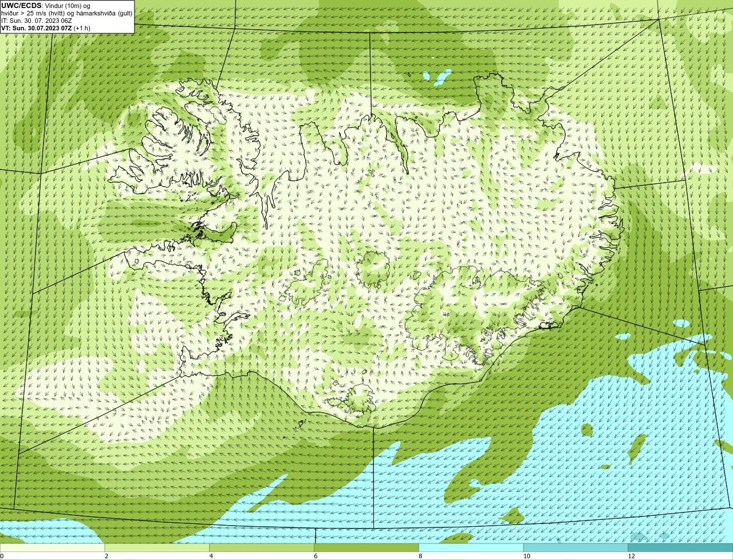Click the scale label '2' under the color bar
This screenshot has height=560, width=733.
(x=107, y=556)
